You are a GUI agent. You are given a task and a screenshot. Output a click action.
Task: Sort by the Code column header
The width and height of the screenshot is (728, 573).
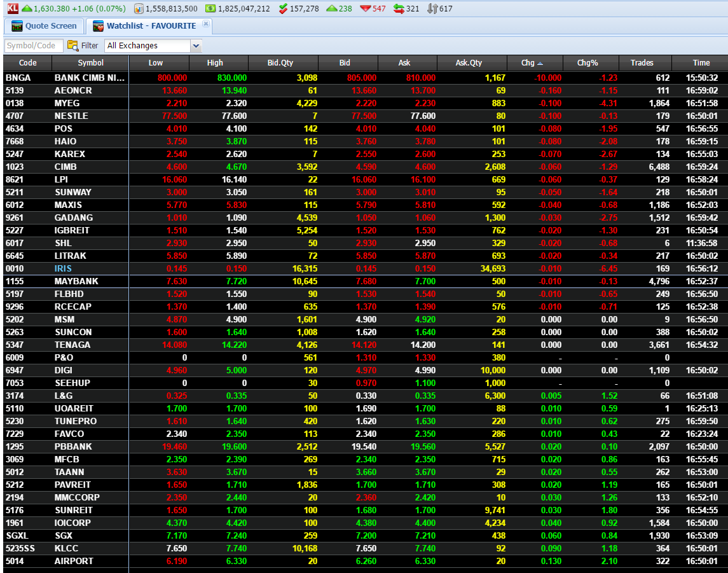(x=27, y=63)
